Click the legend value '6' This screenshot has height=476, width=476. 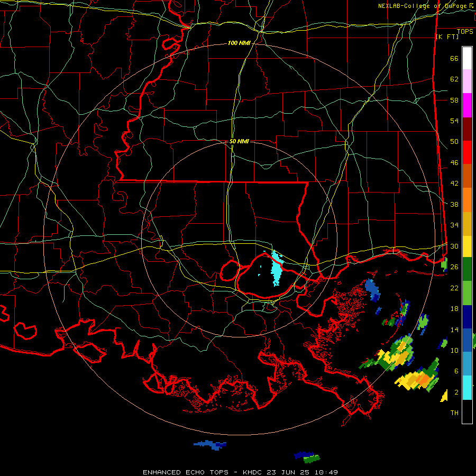point(456,371)
